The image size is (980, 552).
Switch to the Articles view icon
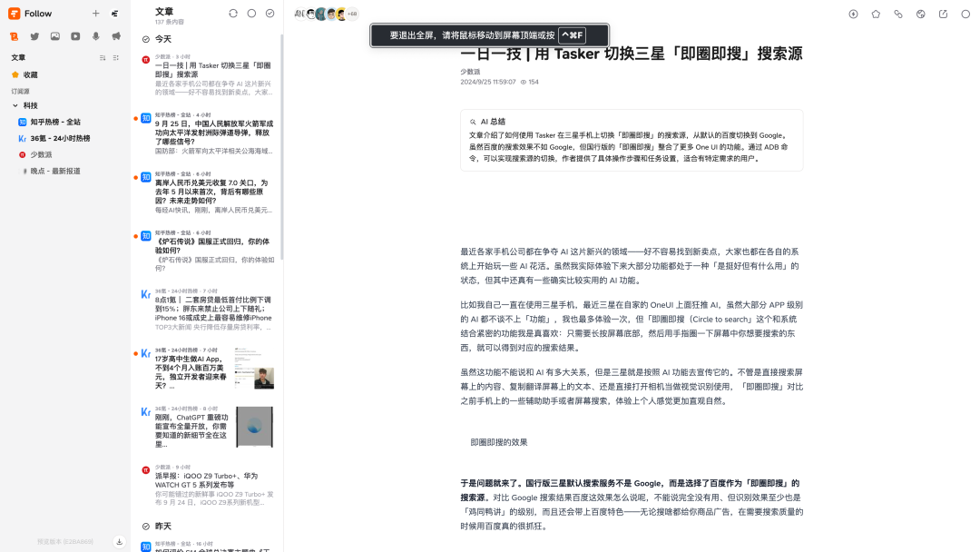tap(14, 36)
